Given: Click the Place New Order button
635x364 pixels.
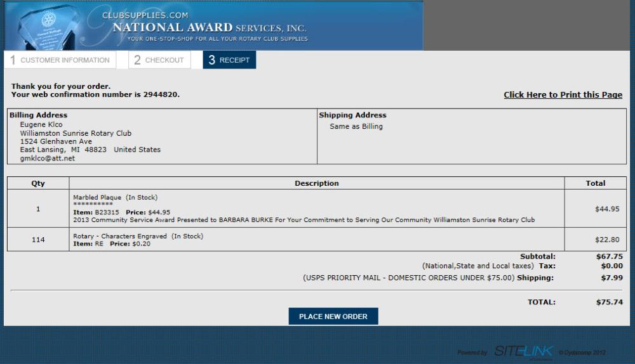Looking at the screenshot, I should click(333, 316).
